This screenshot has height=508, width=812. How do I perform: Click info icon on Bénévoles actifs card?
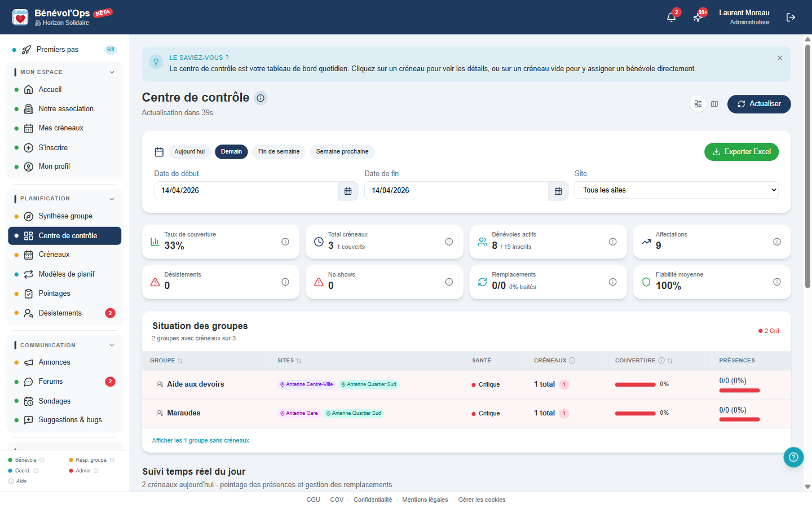tap(612, 242)
